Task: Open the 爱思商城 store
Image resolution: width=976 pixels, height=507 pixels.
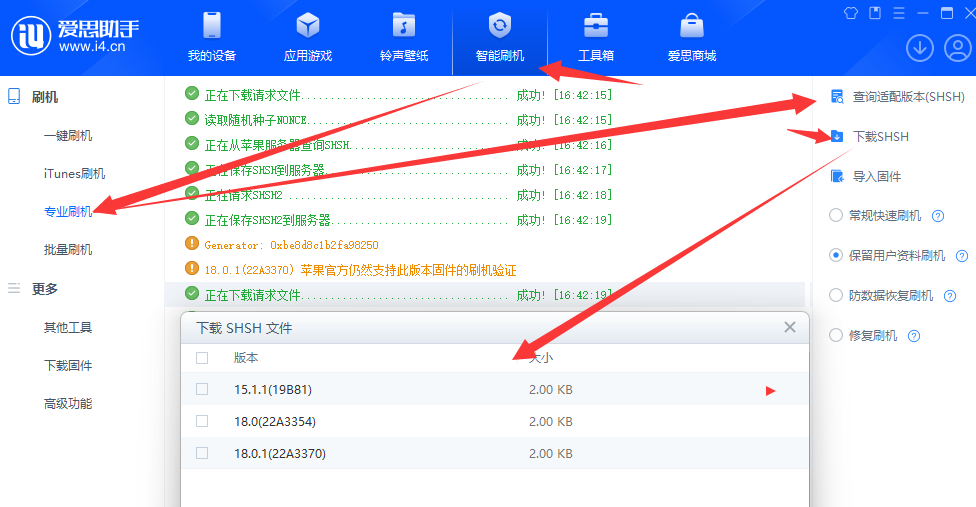Action: tap(692, 26)
